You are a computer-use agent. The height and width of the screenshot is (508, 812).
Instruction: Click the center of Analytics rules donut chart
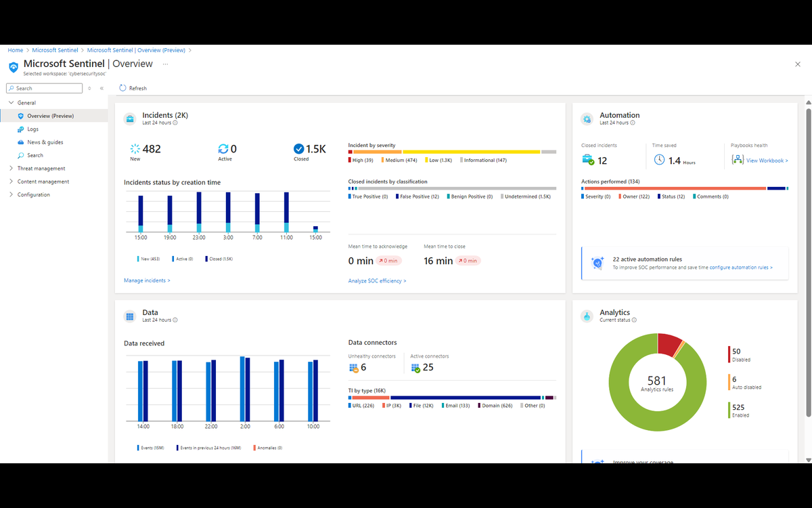[657, 383]
